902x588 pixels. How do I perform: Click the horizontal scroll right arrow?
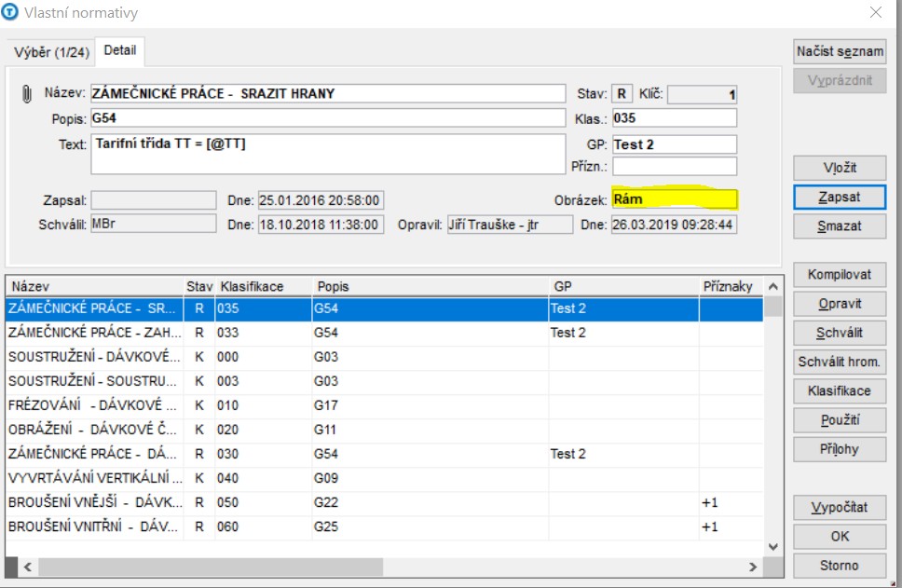click(x=753, y=567)
